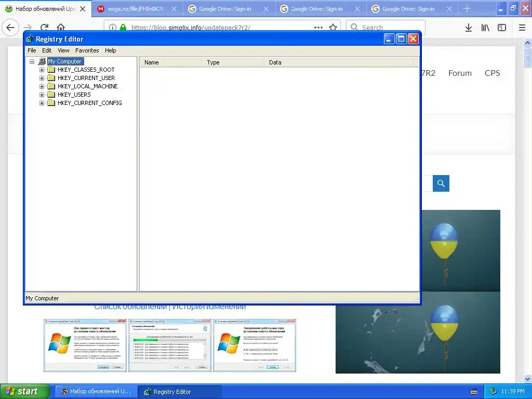Click the Registry Editor title bar icon

tap(30, 39)
